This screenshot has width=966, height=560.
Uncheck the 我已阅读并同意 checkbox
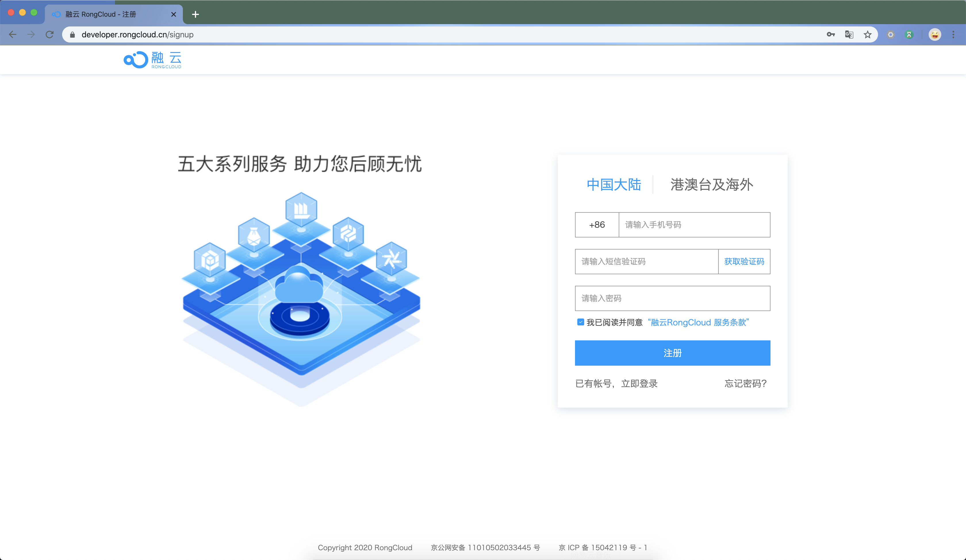pyautogui.click(x=581, y=322)
